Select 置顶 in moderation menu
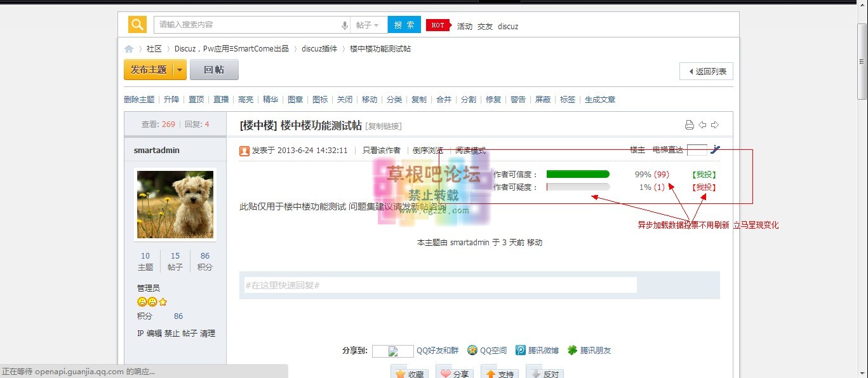 196,100
